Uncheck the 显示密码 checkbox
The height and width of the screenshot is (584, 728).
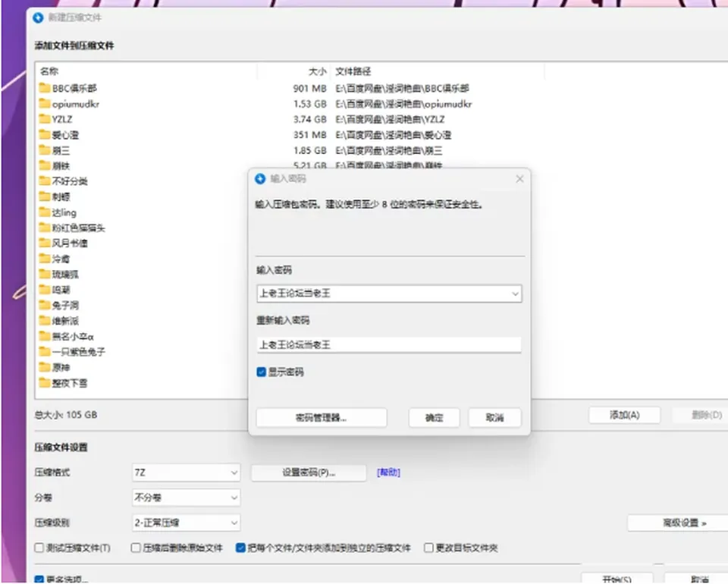tap(262, 372)
